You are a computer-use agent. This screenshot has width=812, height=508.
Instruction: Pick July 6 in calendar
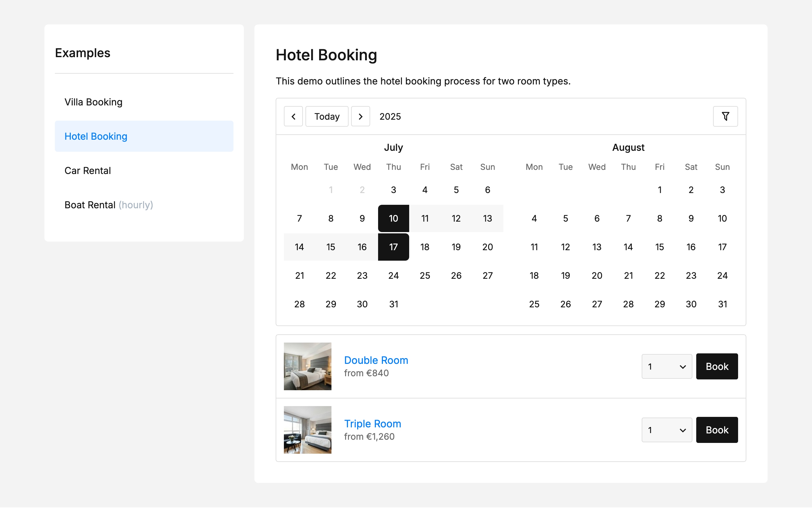[x=488, y=190]
